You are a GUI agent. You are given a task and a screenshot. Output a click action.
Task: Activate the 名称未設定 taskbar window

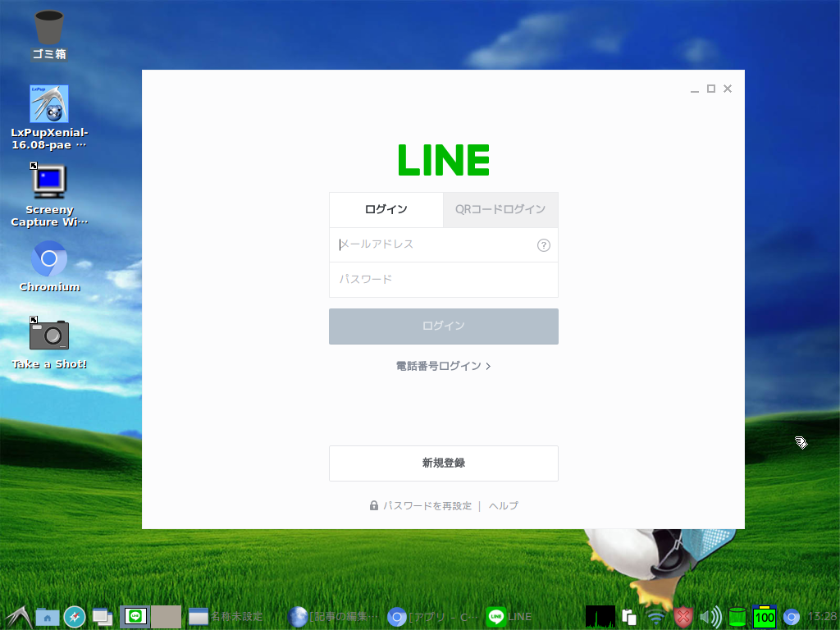pyautogui.click(x=226, y=617)
